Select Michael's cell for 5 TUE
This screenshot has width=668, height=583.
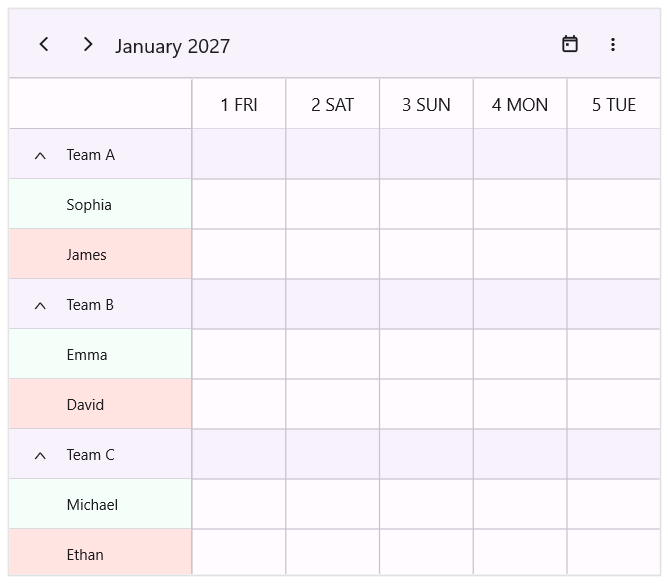pyautogui.click(x=614, y=504)
